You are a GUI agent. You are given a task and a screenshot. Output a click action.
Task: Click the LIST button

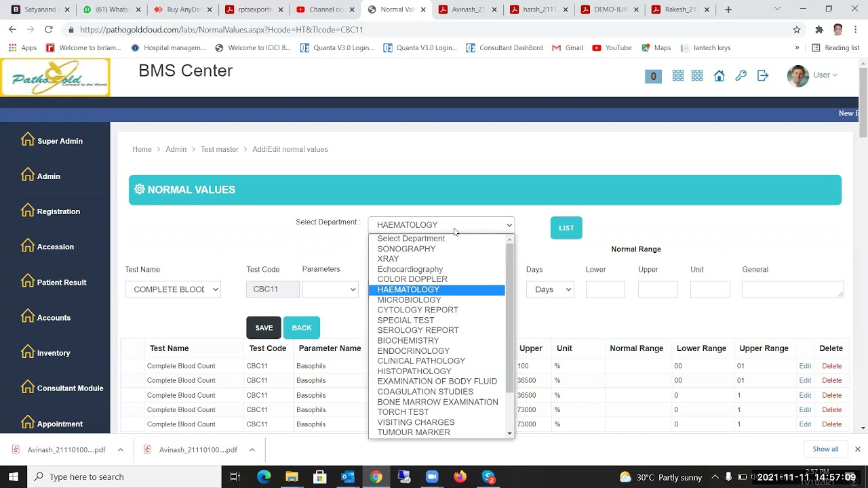coord(566,228)
